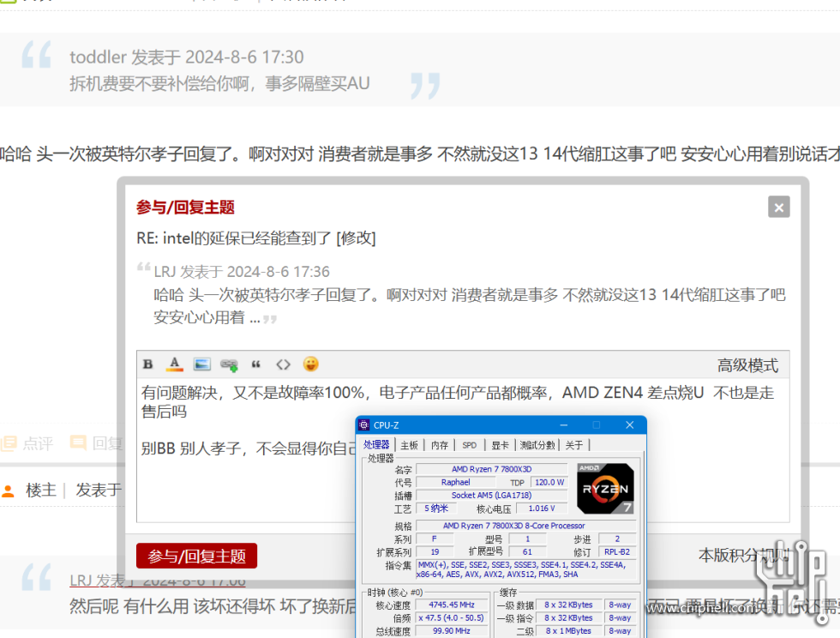Select the RPL-B2 revision value
Image resolution: width=840 pixels, height=638 pixels.
(616, 551)
